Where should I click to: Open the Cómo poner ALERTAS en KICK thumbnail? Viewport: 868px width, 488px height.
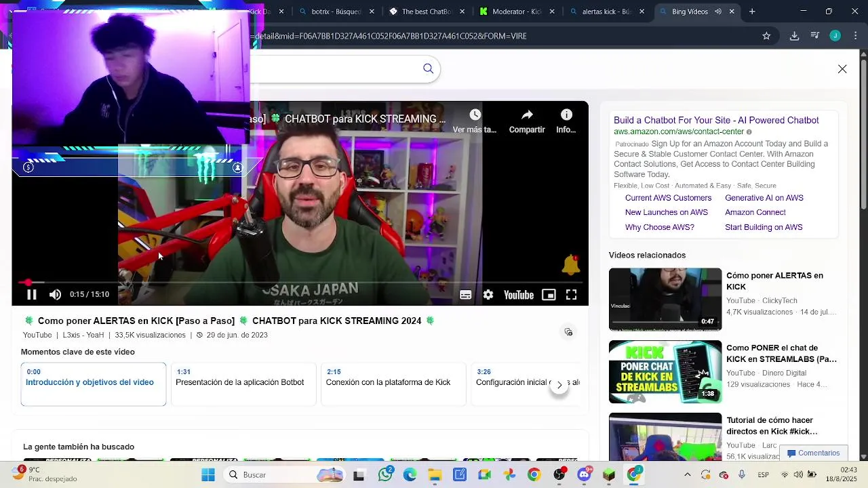665,300
